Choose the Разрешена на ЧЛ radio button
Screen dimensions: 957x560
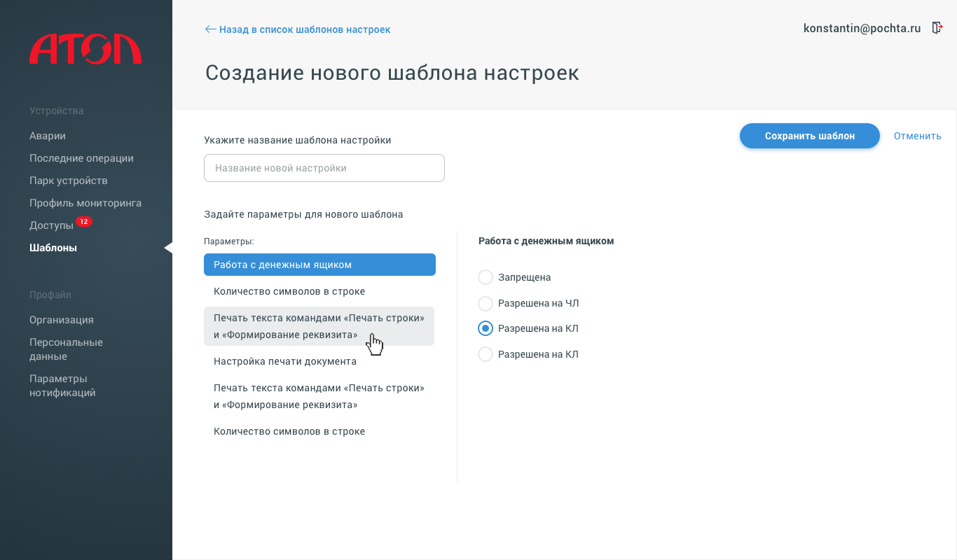pos(486,303)
